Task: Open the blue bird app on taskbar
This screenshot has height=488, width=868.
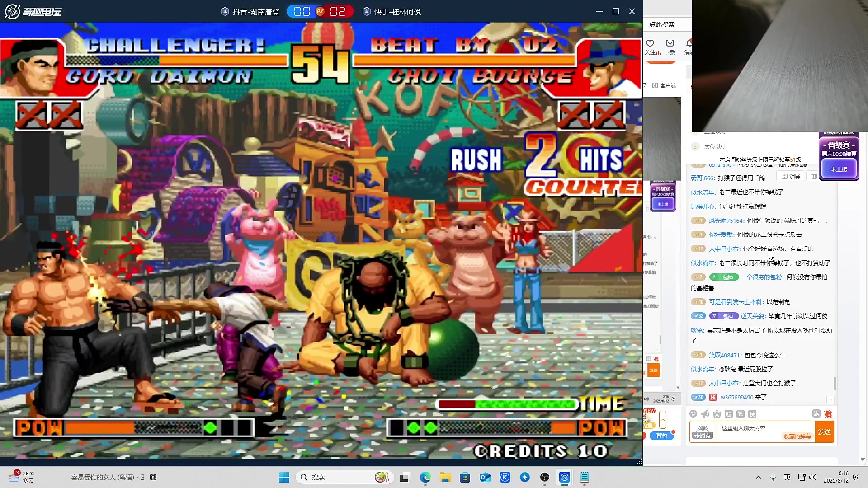Action: 525,477
